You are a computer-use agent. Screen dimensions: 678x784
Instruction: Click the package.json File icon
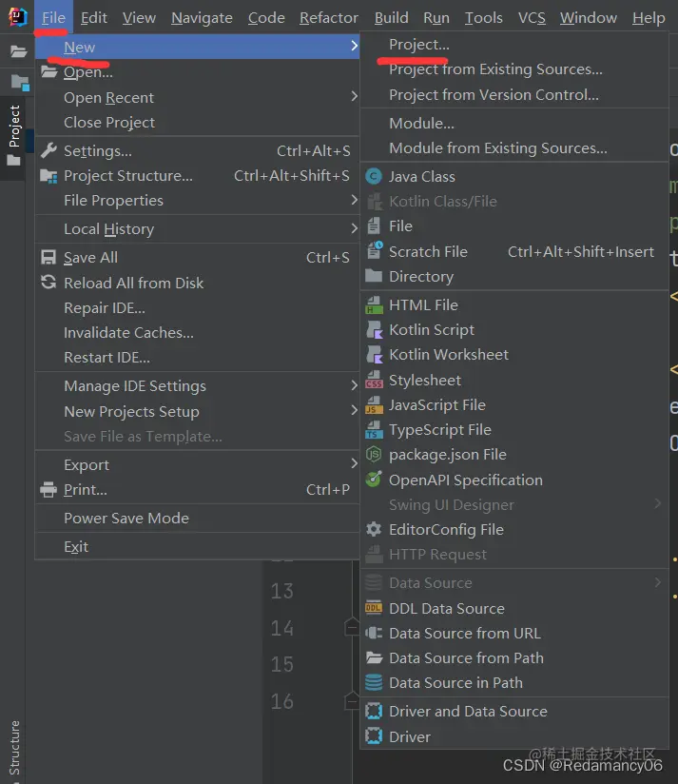pos(374,455)
